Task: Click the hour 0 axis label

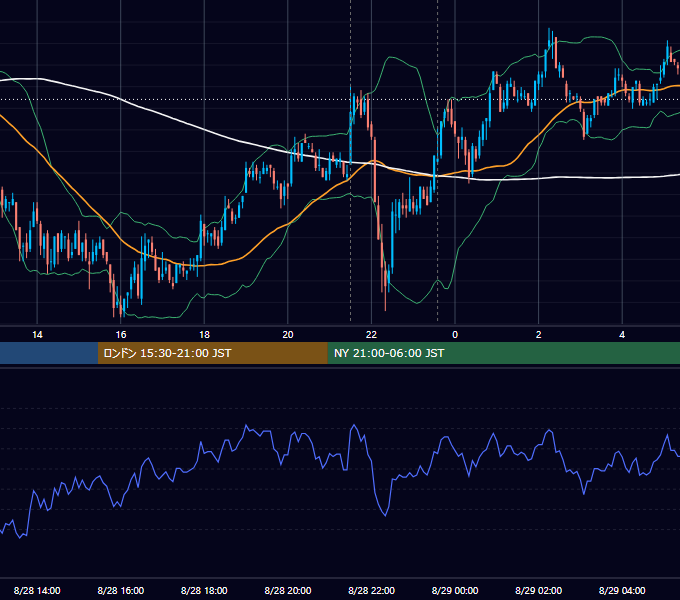Action: 455,335
